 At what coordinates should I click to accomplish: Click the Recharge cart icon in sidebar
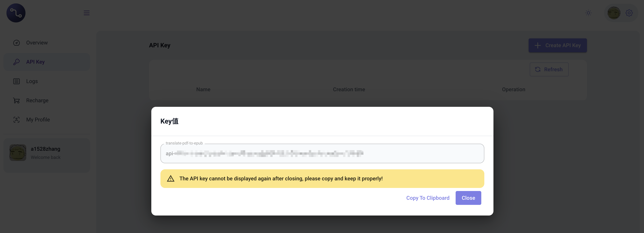17,101
